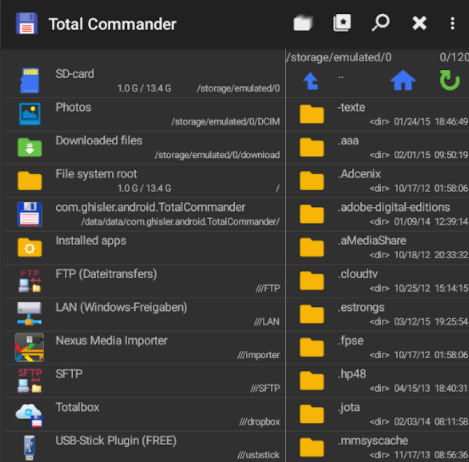
Task: Select the Installed apps gear folder icon
Action: coord(30,247)
